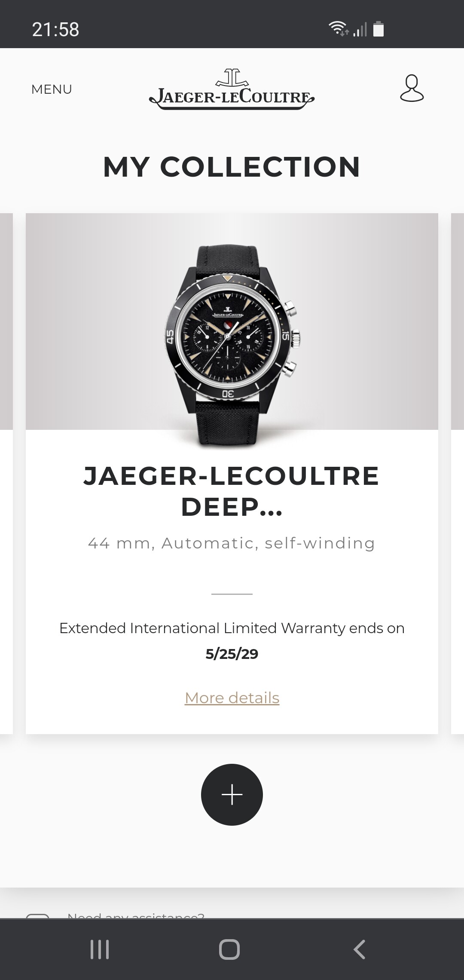Viewport: 464px width, 980px height.
Task: Tap the Android back navigation button
Action: (359, 949)
